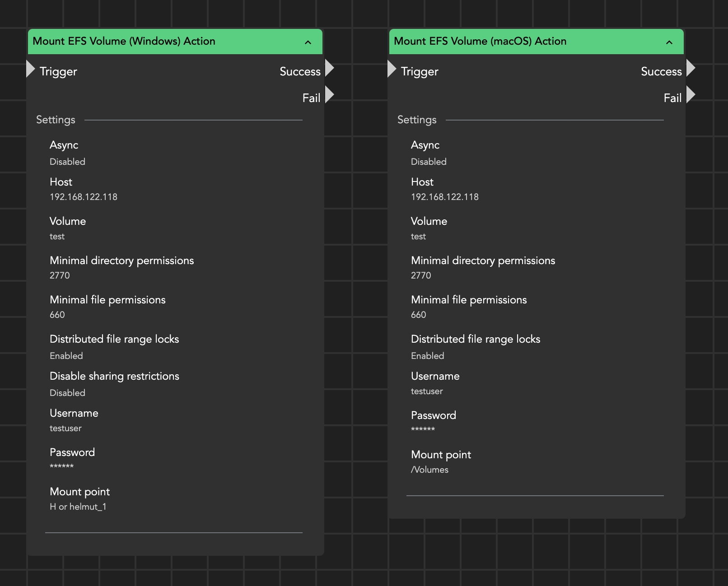
Task: Edit Host 192.168.122.118 in Windows node
Action: point(84,197)
